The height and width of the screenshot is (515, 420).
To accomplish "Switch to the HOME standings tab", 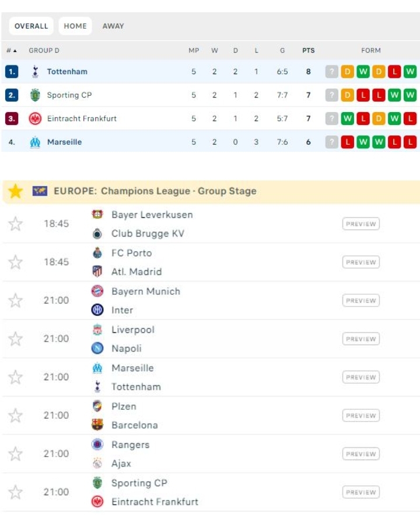I will tap(75, 26).
